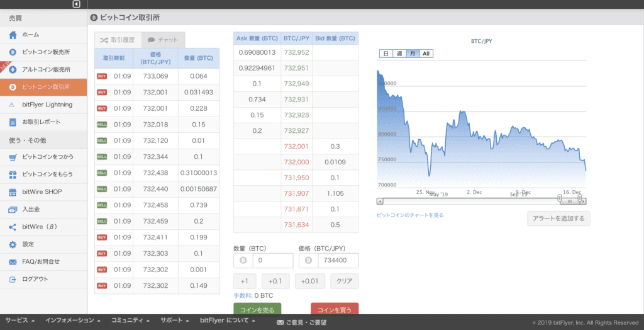This screenshot has width=644, height=330.
Task: Expand the bitFlyer について footer menu
Action: 228,320
